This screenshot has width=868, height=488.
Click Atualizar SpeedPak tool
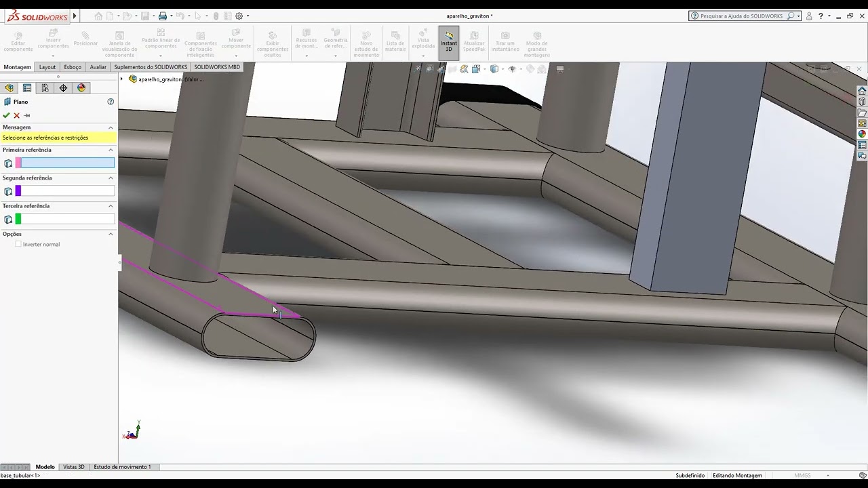click(x=474, y=42)
